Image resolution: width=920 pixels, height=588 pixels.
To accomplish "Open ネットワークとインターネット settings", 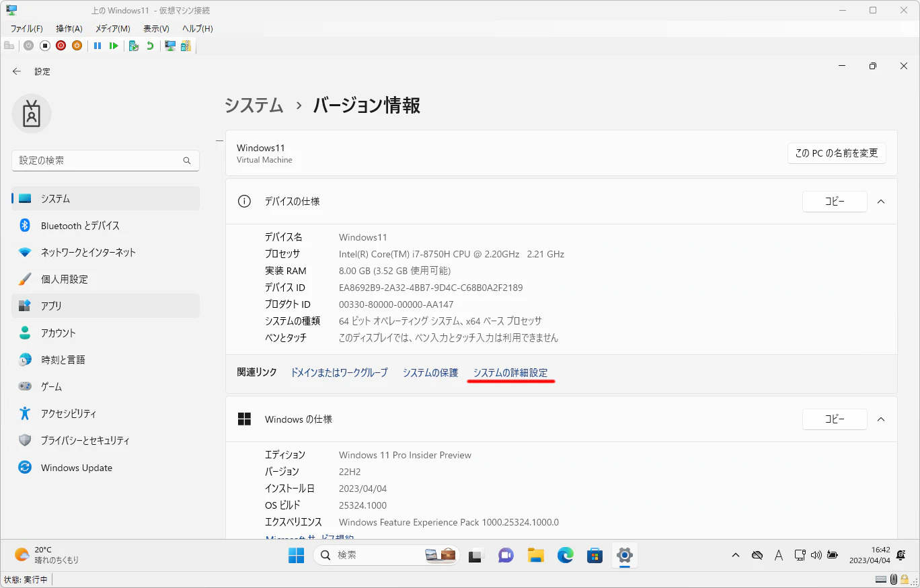I will pos(106,252).
